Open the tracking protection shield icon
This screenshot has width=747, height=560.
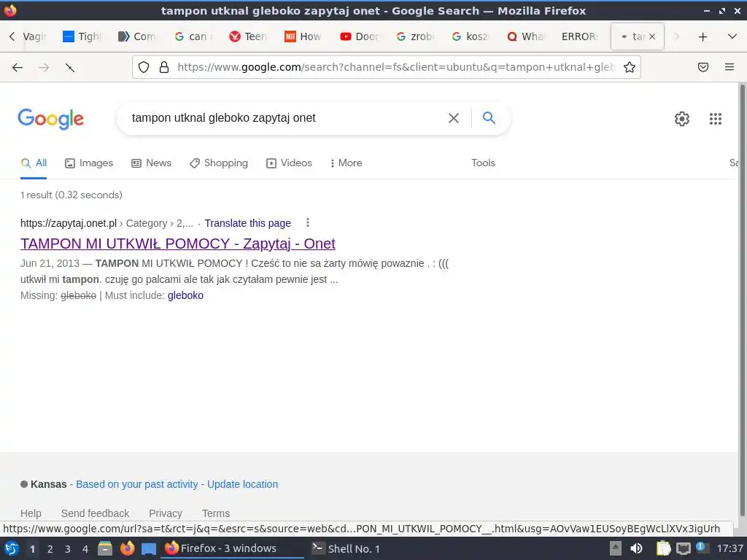[x=144, y=67]
